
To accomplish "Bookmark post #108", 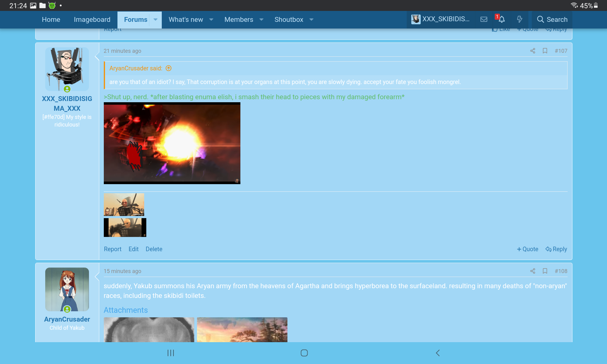I will click(545, 271).
